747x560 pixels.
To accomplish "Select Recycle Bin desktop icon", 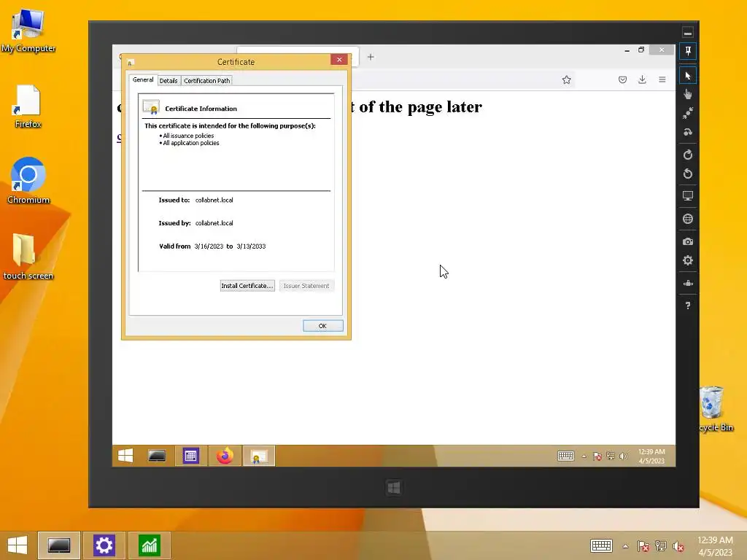I will 716,408.
